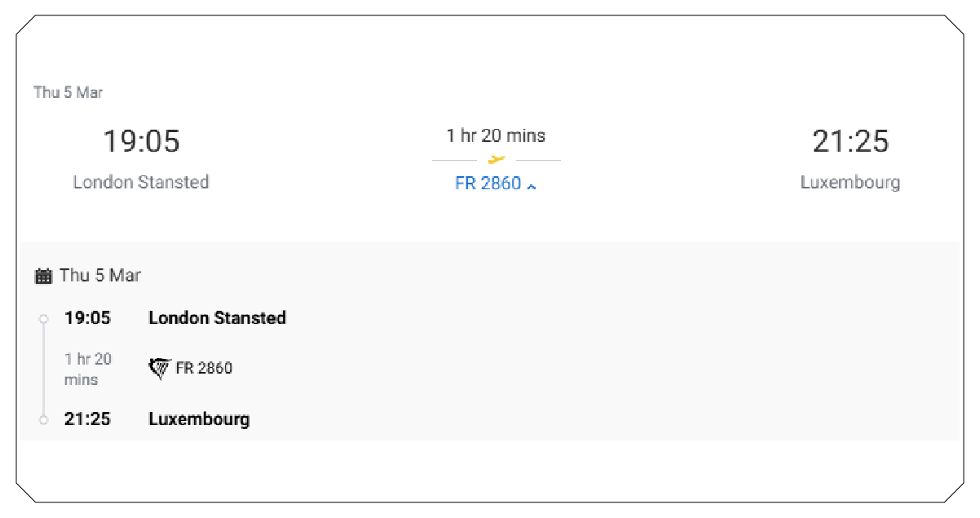980x518 pixels.
Task: Click the airline logo next to FR 2860
Action: (x=160, y=367)
